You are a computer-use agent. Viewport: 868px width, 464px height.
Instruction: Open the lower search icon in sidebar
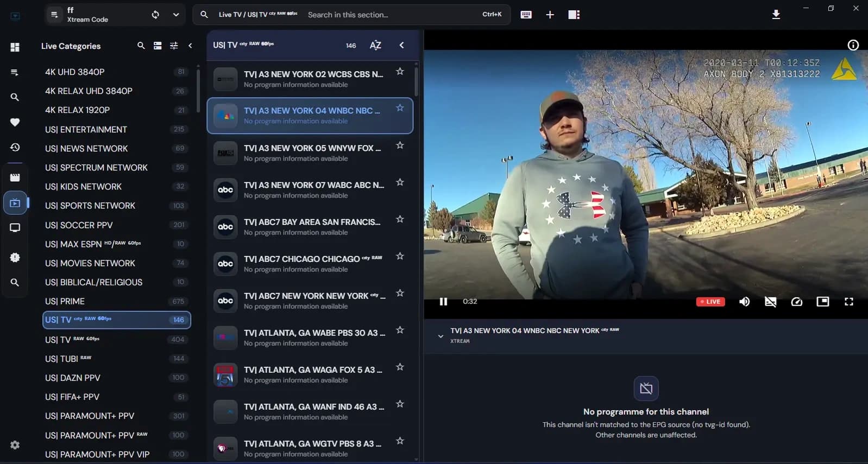(15, 282)
